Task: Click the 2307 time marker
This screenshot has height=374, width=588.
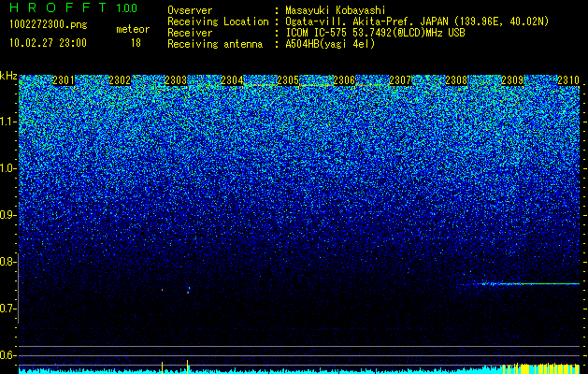Action: click(400, 80)
